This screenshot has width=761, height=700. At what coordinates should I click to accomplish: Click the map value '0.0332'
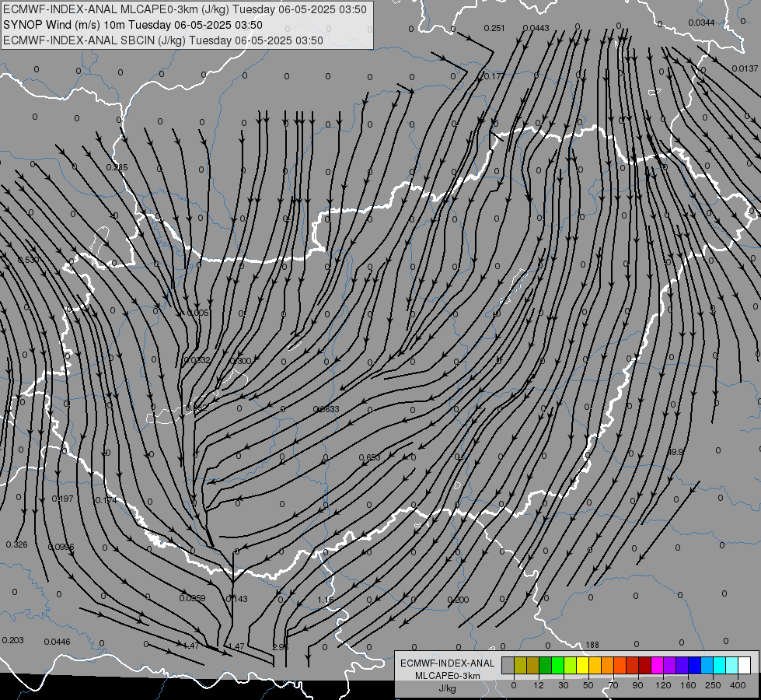[x=197, y=360]
